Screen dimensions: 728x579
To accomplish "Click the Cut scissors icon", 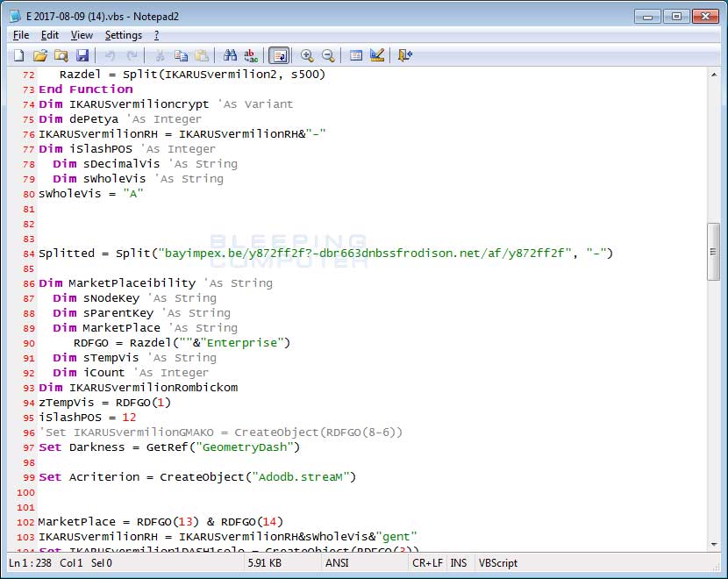I will click(160, 56).
